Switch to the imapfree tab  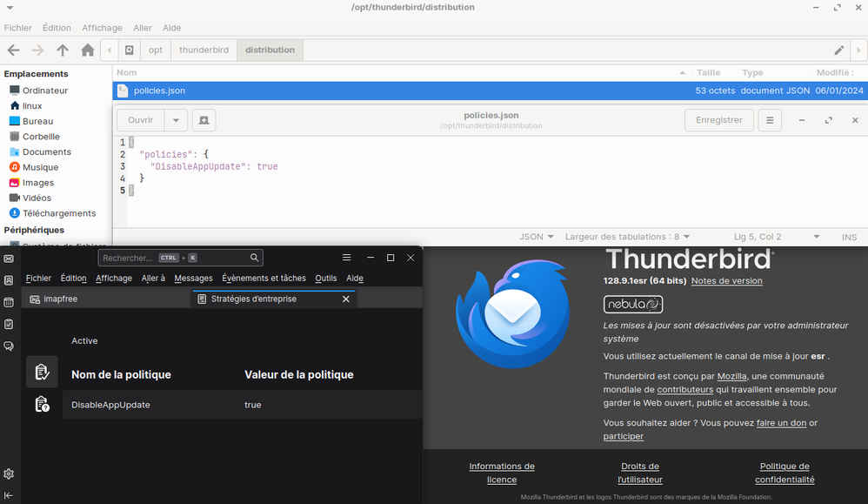(x=106, y=299)
